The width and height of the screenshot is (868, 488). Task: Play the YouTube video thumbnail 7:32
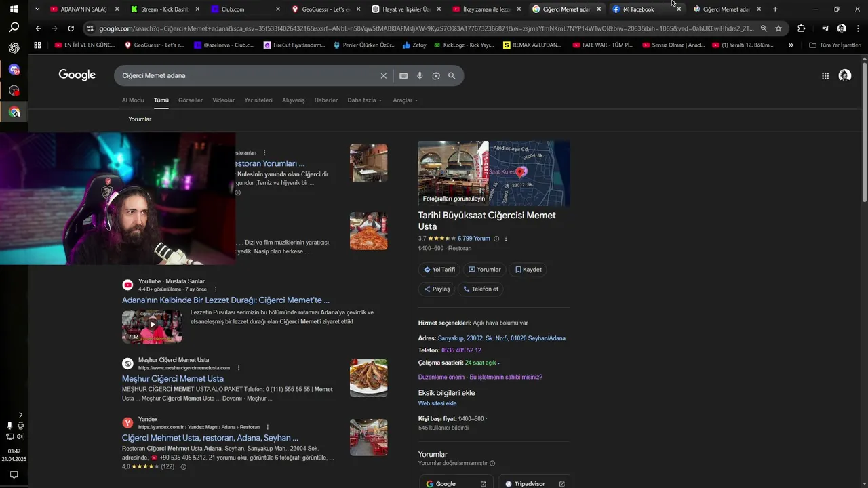click(152, 327)
